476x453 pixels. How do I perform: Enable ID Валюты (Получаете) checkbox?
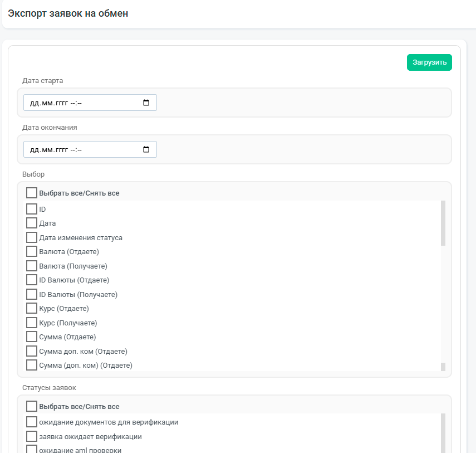(32, 294)
